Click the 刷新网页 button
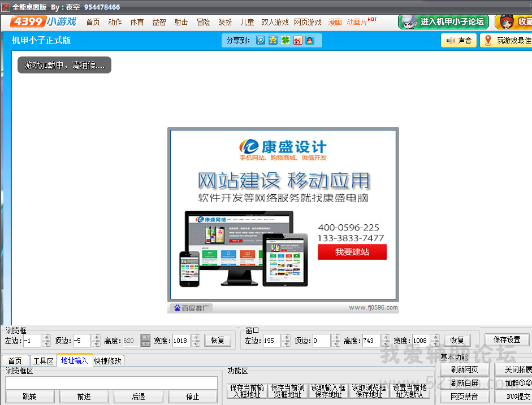The image size is (532, 405). [x=465, y=369]
